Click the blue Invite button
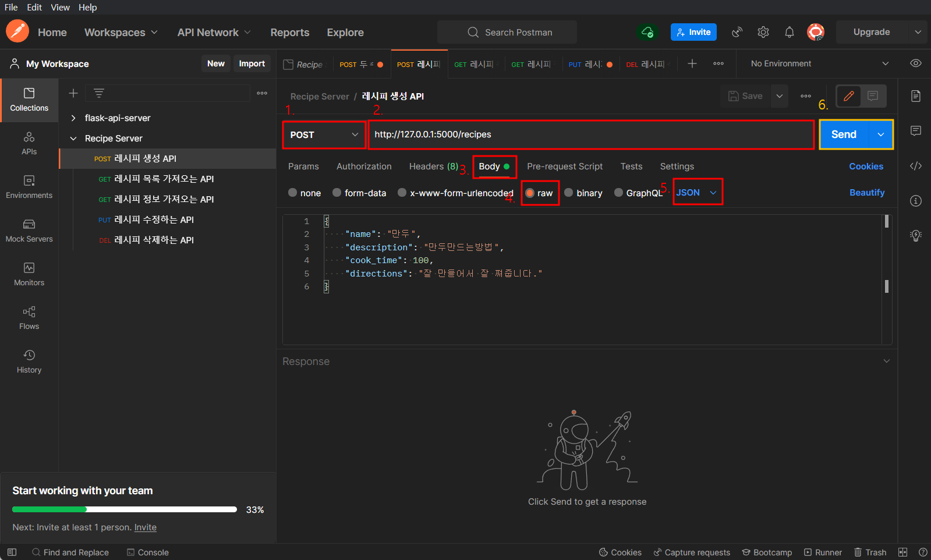 click(693, 32)
